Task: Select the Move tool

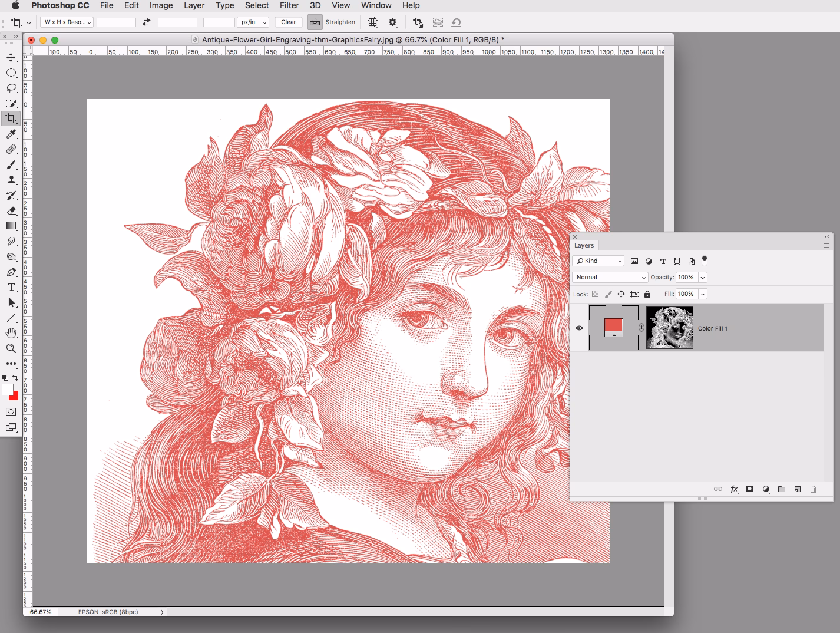Action: [11, 58]
